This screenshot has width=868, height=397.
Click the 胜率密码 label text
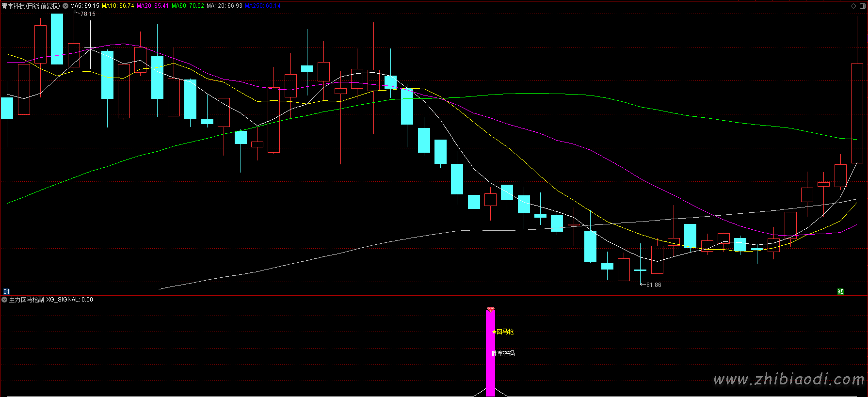pyautogui.click(x=503, y=353)
